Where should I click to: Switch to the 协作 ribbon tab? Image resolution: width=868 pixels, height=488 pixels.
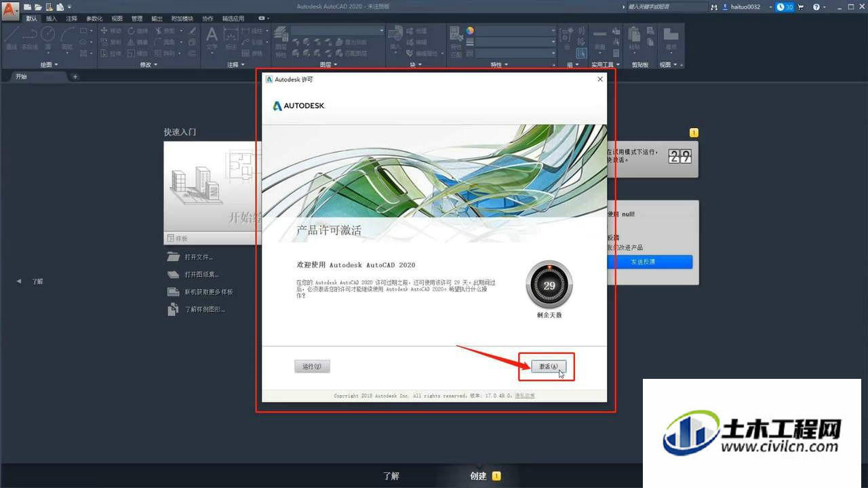pos(208,19)
